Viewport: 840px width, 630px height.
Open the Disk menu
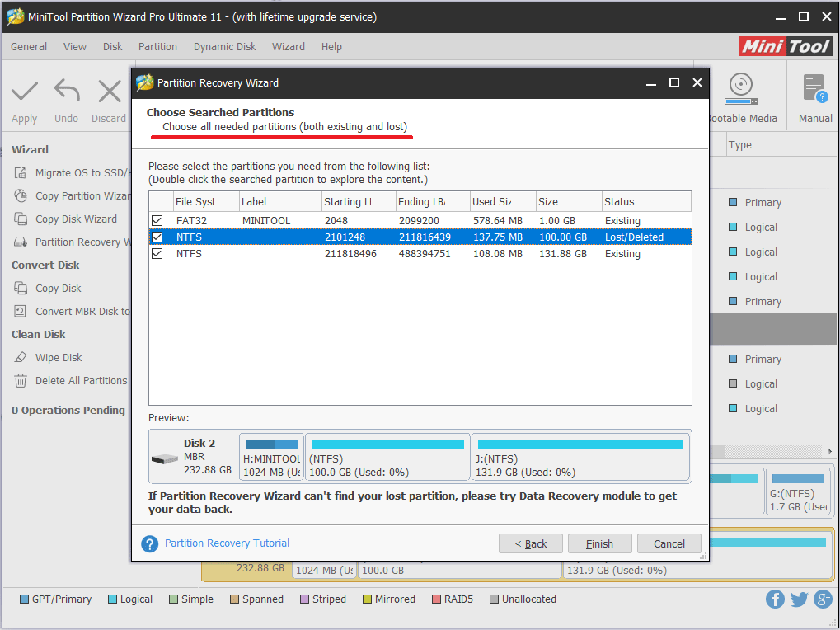click(x=112, y=47)
